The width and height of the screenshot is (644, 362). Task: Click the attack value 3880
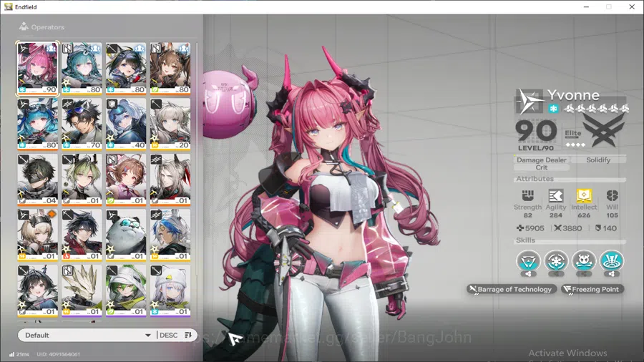click(568, 228)
